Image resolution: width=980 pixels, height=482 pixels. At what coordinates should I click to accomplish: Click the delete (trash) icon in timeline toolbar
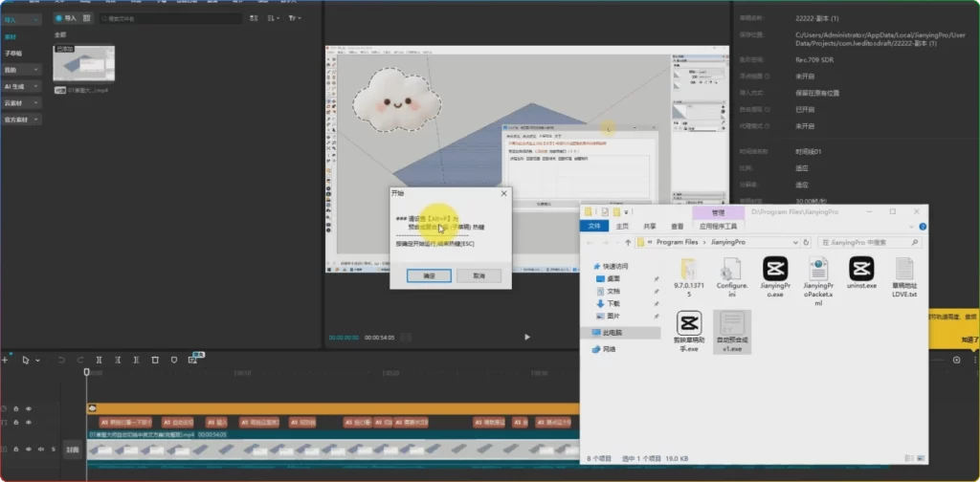155,360
